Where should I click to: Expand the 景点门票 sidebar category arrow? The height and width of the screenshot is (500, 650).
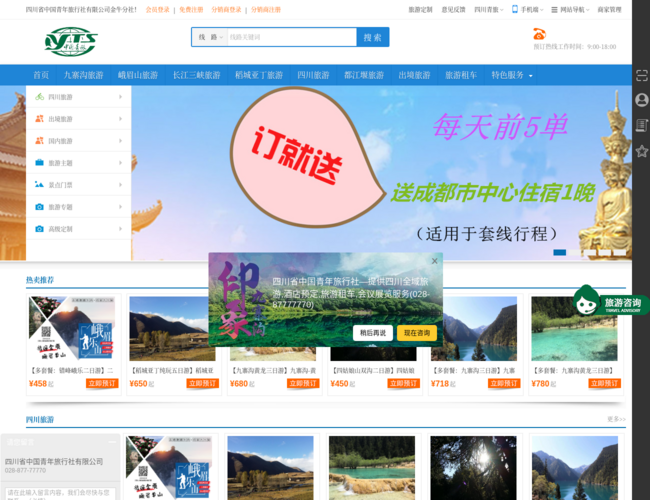tap(120, 184)
